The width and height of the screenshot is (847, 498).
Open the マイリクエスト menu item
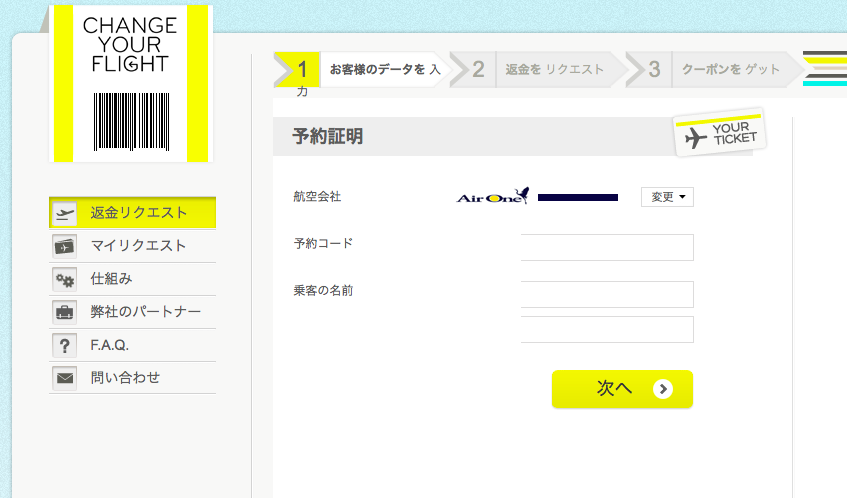[132, 246]
